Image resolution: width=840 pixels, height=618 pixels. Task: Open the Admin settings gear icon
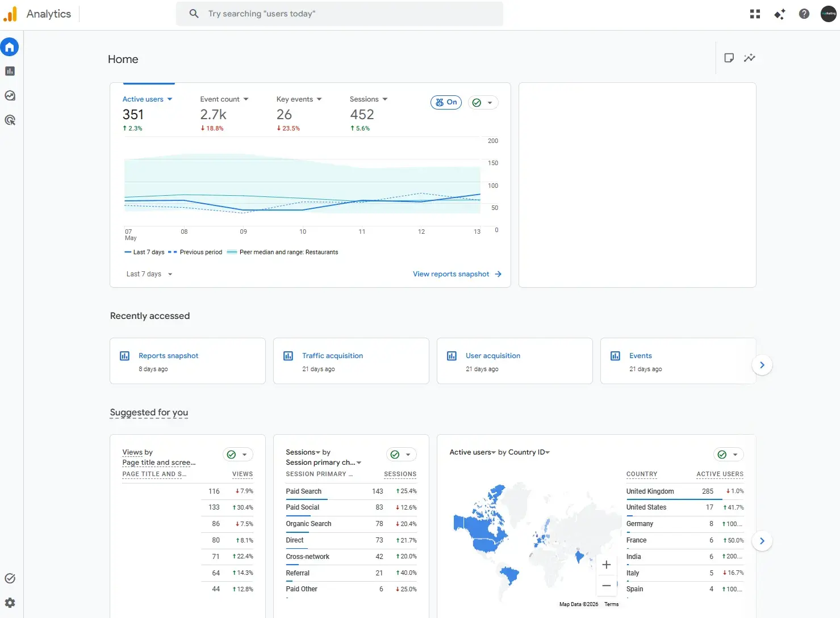tap(10, 603)
